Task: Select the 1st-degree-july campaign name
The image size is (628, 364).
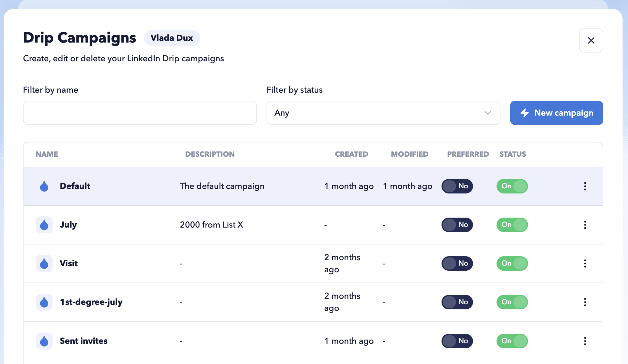Action: (x=91, y=302)
